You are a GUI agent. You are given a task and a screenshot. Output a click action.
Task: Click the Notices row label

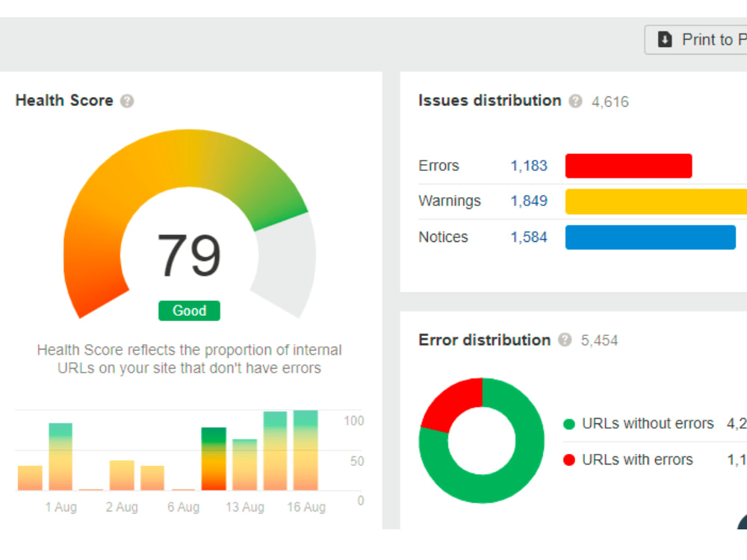coord(443,237)
